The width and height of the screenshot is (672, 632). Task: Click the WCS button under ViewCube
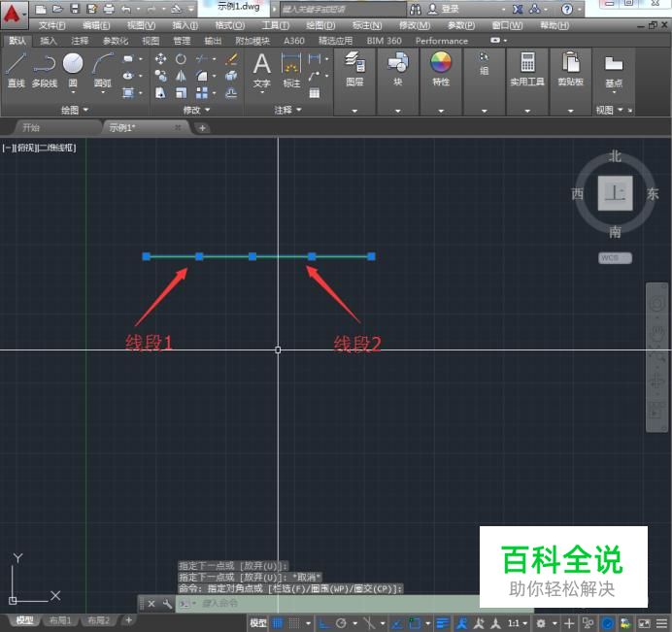pyautogui.click(x=615, y=258)
